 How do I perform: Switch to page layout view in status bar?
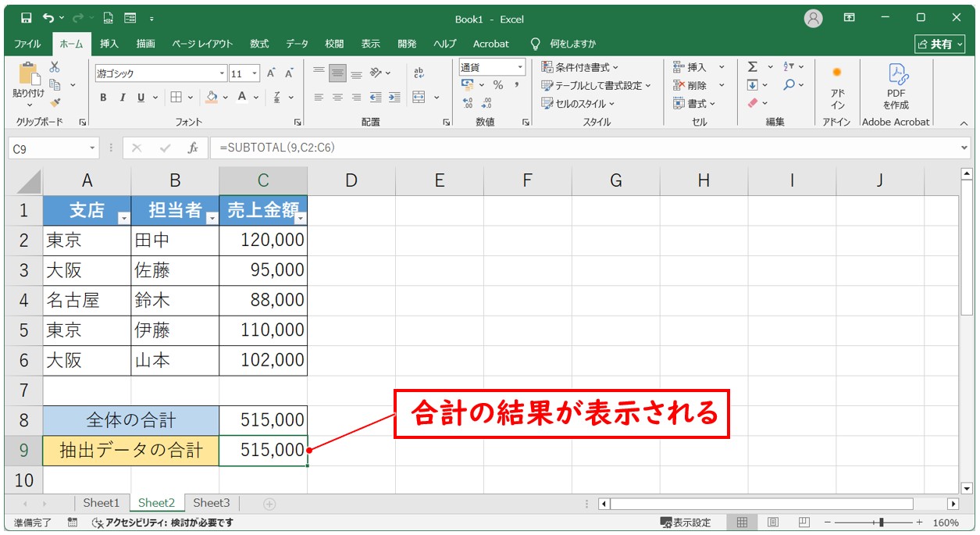[772, 523]
